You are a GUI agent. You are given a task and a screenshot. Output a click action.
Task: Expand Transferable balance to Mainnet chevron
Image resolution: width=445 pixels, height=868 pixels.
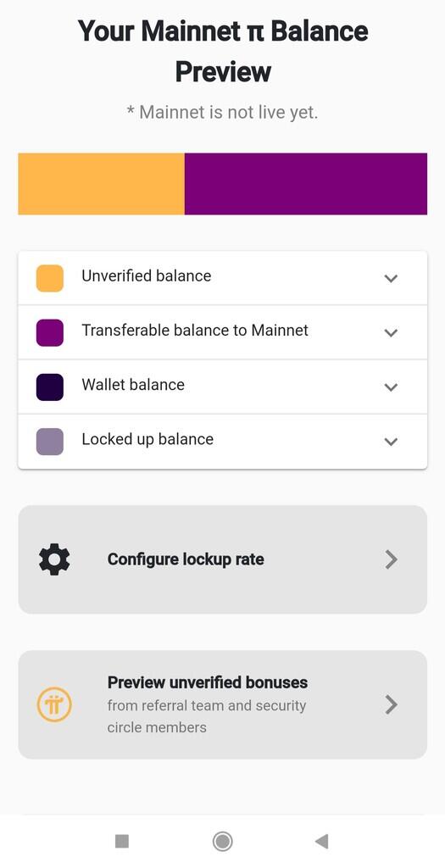tap(392, 332)
